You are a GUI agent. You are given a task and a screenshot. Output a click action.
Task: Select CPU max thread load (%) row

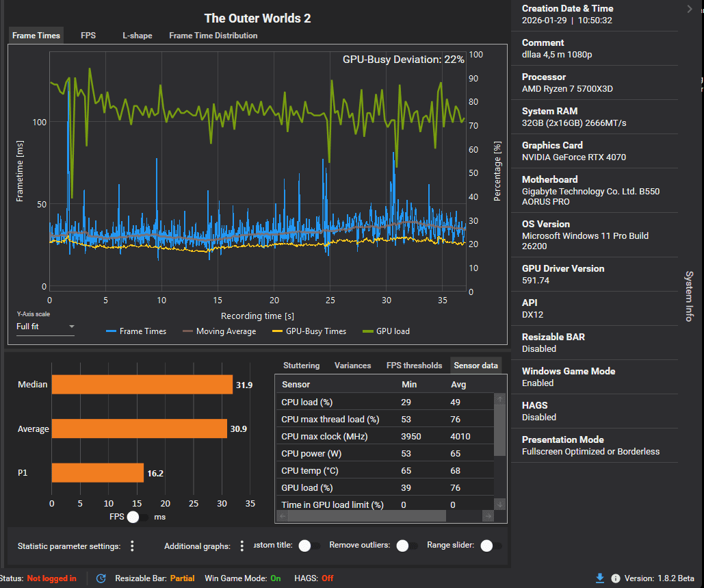coord(384,419)
